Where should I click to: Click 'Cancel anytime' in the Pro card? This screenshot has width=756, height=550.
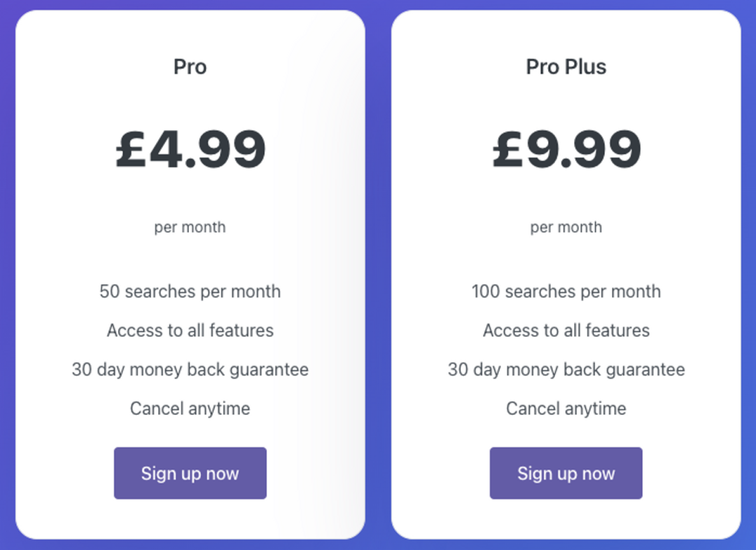tap(190, 408)
